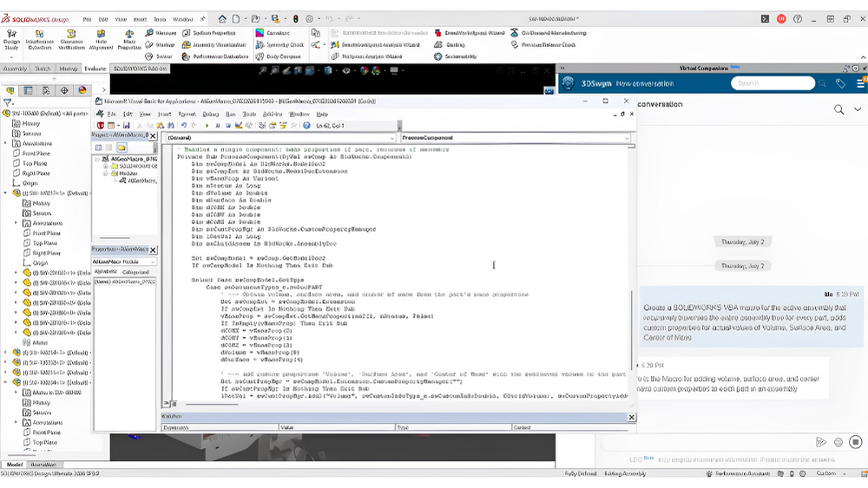Search the 3DSwym conversation magnifier
Screen dimensions: 868x488
[838, 109]
